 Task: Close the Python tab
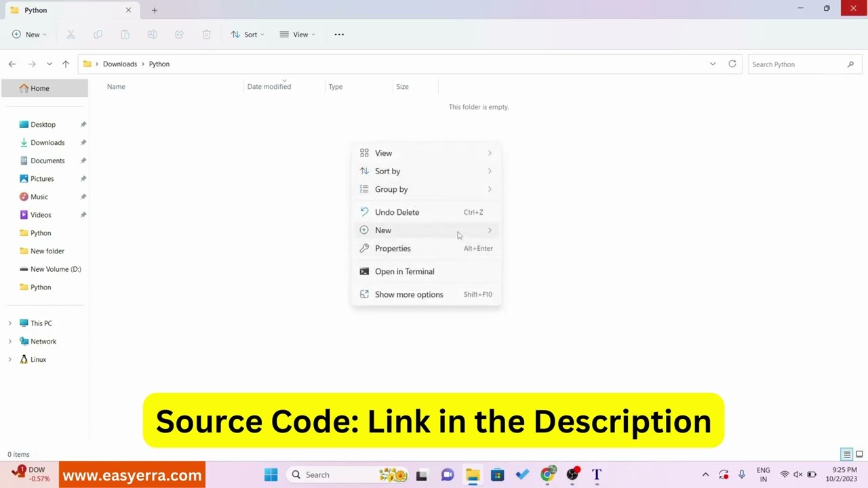click(128, 10)
